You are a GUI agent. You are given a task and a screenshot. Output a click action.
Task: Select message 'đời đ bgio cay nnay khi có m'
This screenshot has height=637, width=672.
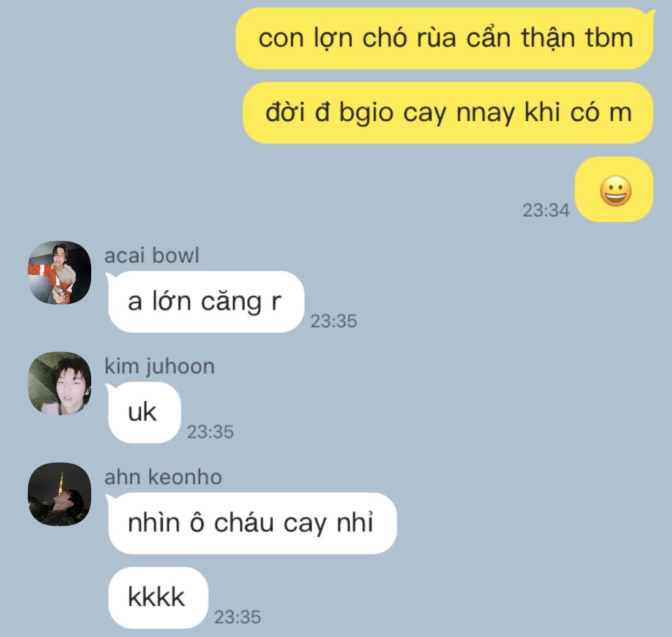coord(448,113)
